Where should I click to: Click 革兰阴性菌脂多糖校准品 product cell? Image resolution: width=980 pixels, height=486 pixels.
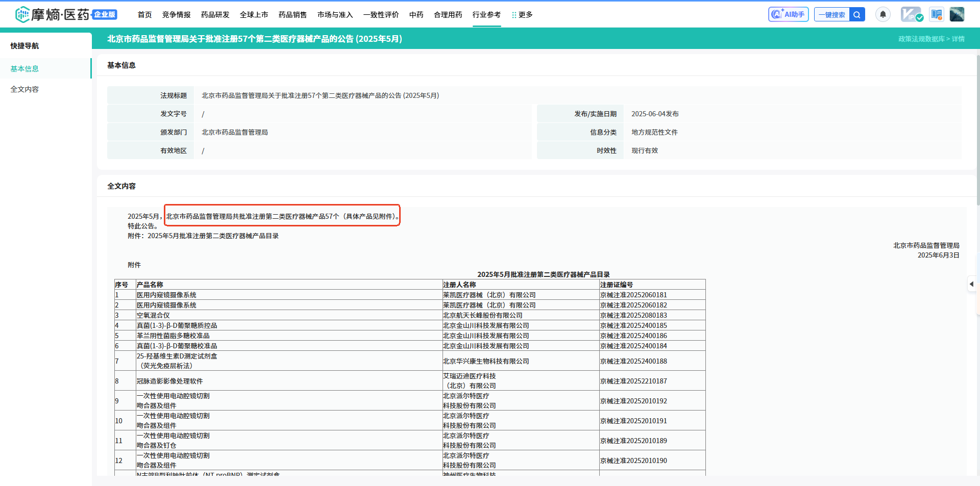(173, 336)
